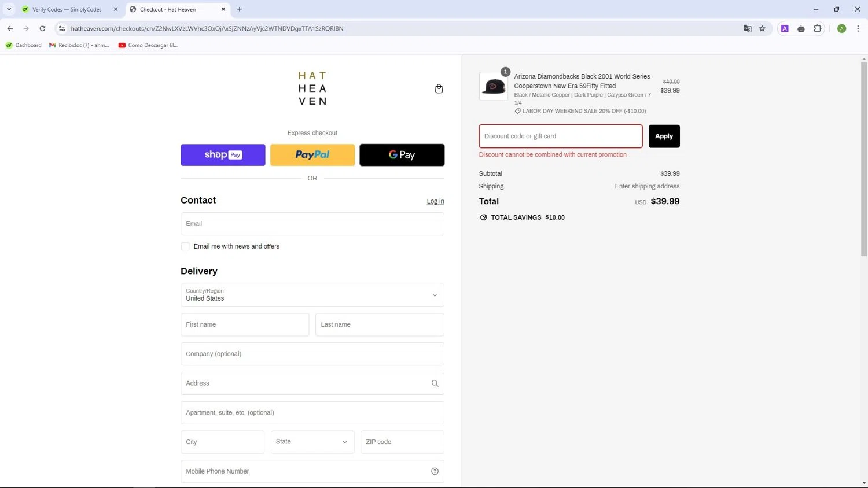Image resolution: width=868 pixels, height=488 pixels.
Task: Close the Checkout - Hat Heaven tab
Action: pos(223,9)
